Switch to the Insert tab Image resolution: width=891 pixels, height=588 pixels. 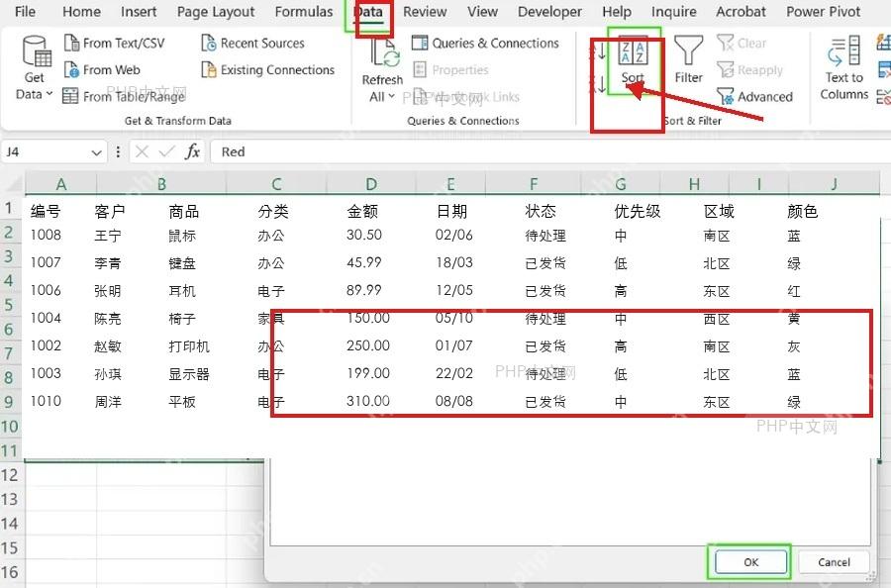(x=138, y=11)
